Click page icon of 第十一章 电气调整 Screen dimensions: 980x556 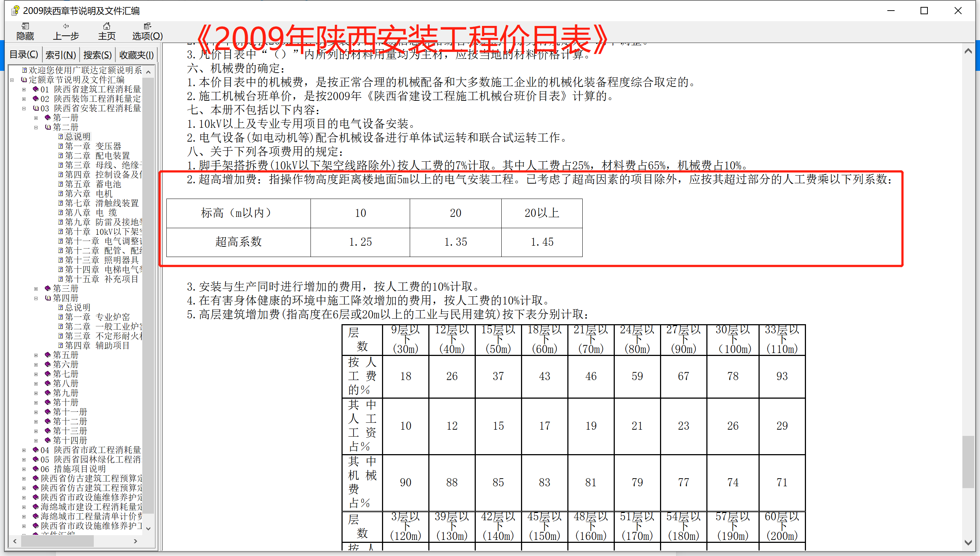pos(60,241)
